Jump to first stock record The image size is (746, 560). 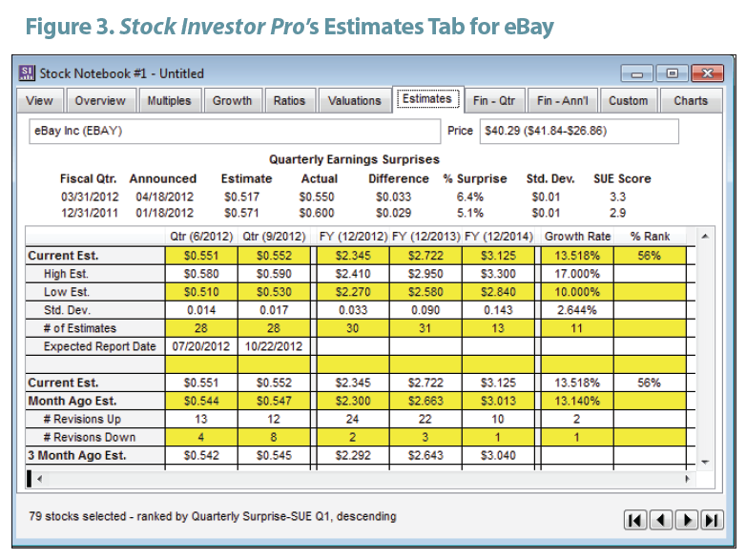[635, 520]
